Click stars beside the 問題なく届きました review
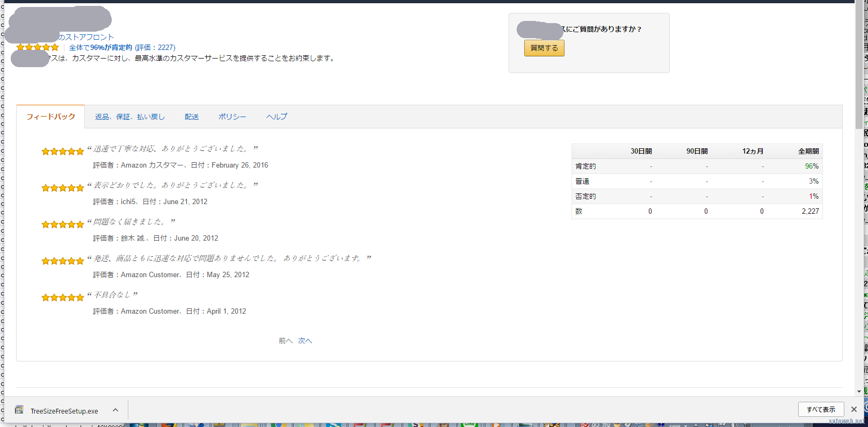 (x=63, y=225)
